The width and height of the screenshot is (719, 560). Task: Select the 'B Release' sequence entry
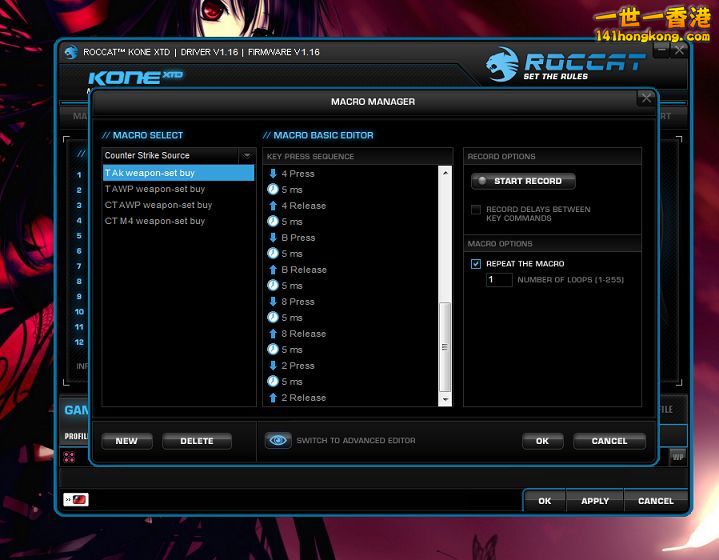coord(304,270)
